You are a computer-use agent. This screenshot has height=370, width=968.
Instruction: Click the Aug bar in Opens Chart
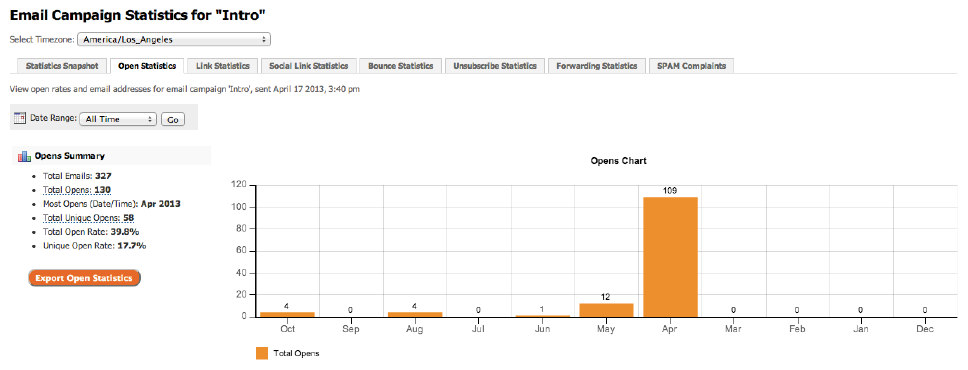click(x=415, y=314)
